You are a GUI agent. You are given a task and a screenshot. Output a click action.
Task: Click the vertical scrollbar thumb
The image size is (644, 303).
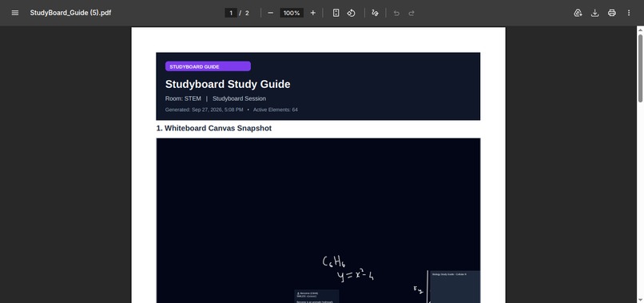(x=640, y=68)
